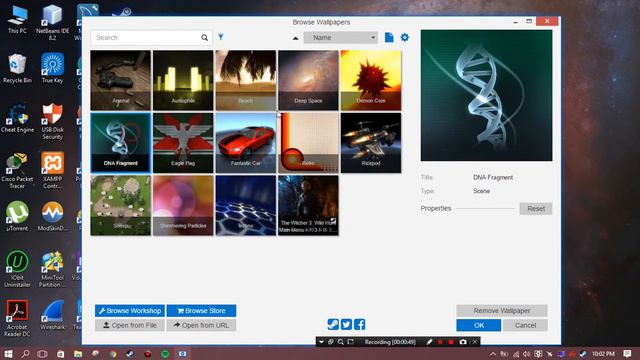640x360 pixels.
Task: Click the "Scene" type value
Action: [481, 191]
